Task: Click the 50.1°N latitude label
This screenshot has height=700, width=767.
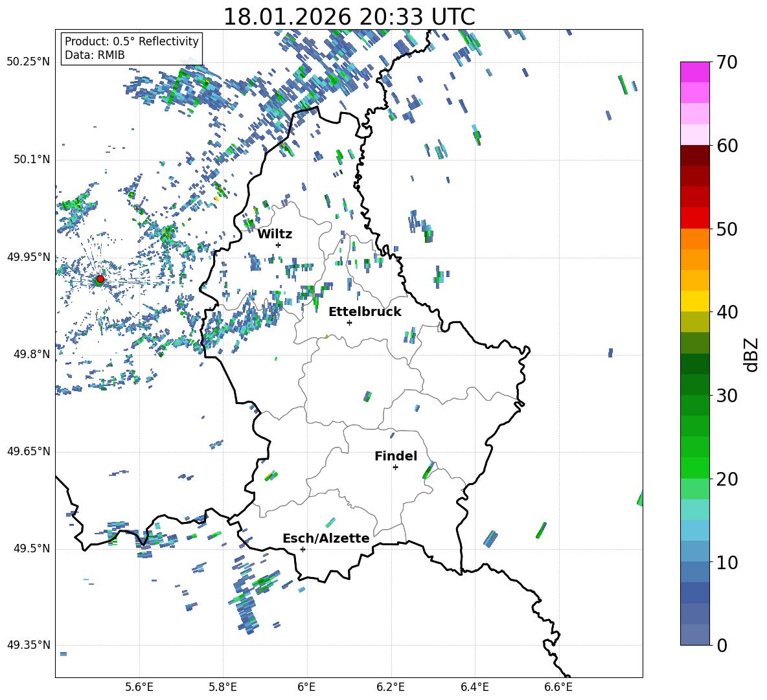Action: tap(31, 159)
